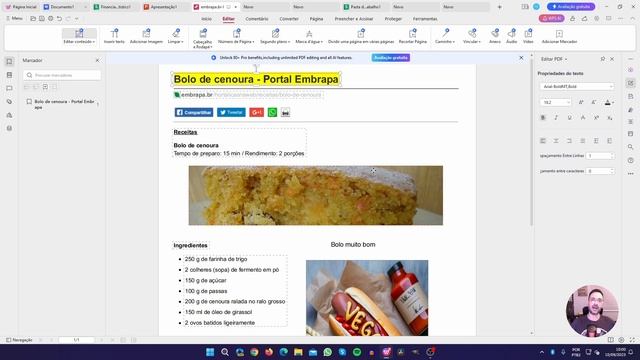This screenshot has width=640, height=360.
Task: Click the Compartilhar Facebook button
Action: [194, 112]
